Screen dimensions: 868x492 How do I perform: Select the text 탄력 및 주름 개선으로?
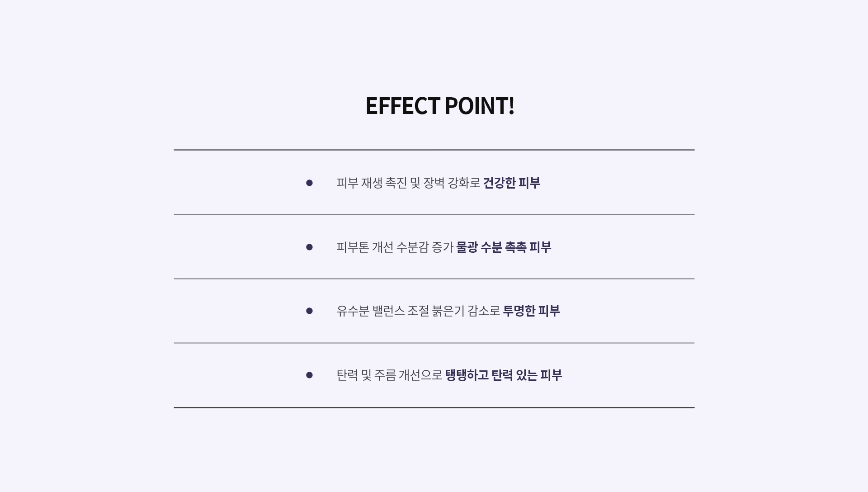tap(389, 375)
